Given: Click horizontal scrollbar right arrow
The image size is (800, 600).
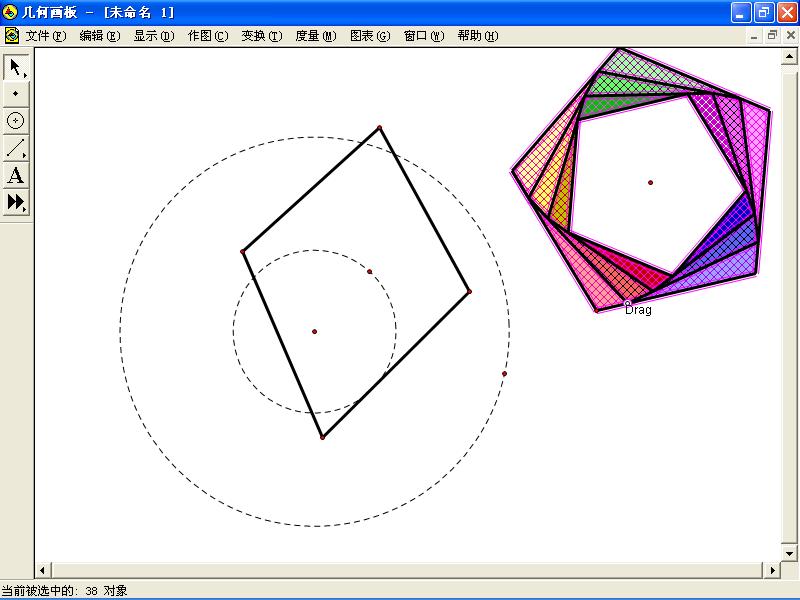Looking at the screenshot, I should tap(772, 570).
